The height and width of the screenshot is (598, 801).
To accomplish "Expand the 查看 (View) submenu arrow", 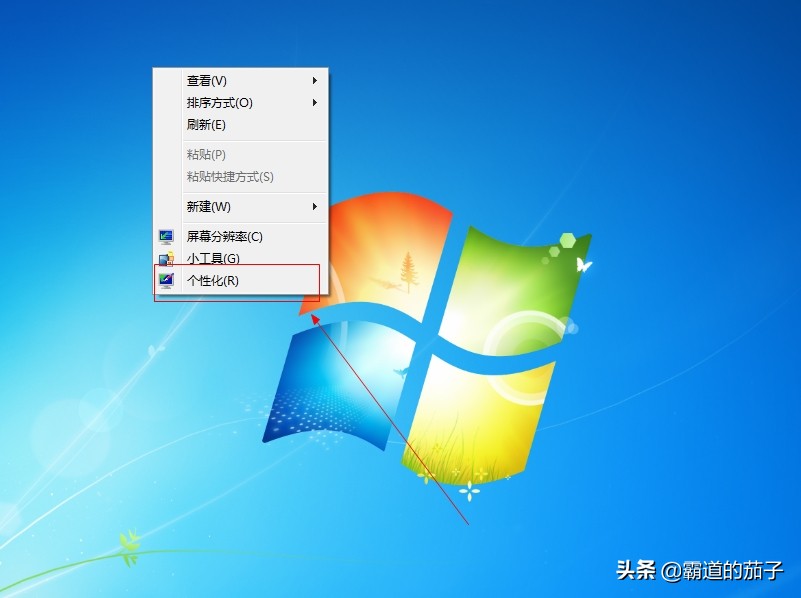I will click(316, 80).
